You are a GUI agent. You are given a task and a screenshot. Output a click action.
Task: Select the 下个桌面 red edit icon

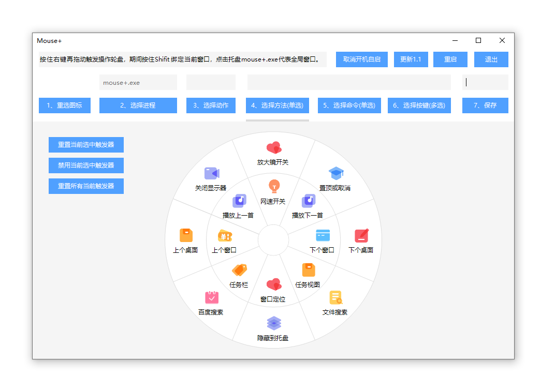click(361, 236)
